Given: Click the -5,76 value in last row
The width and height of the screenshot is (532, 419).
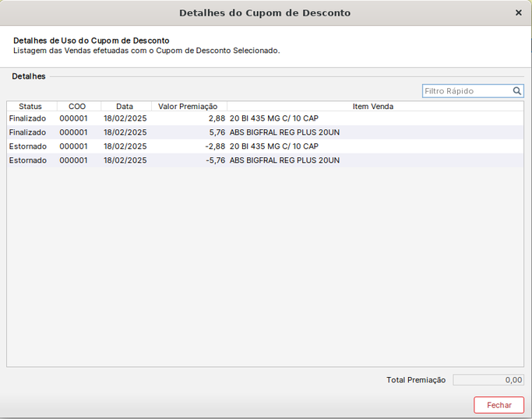Looking at the screenshot, I should coord(215,160).
